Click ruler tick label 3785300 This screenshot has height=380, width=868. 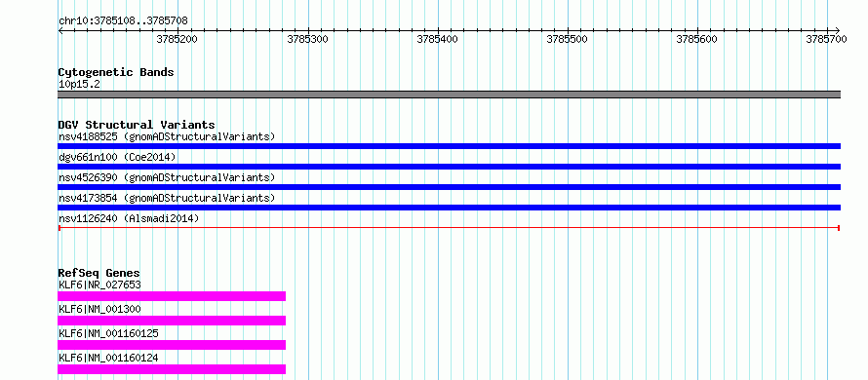pos(308,39)
